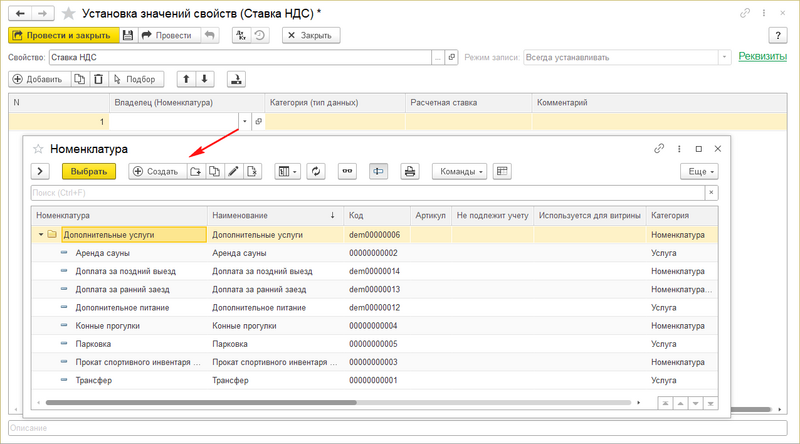Collapse the Дополнительные услуги folder
This screenshot has height=444, width=800.
[x=41, y=235]
